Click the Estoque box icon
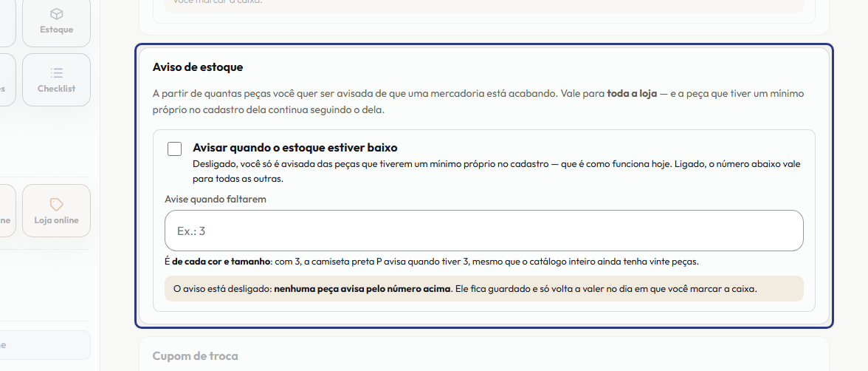Screen dimensions: 868x371 pyautogui.click(x=56, y=14)
